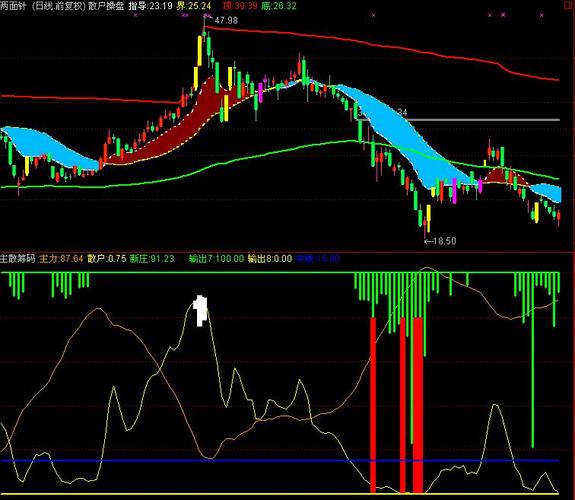
Task: Click the stock name 两面针 in header
Action: click(x=13, y=6)
